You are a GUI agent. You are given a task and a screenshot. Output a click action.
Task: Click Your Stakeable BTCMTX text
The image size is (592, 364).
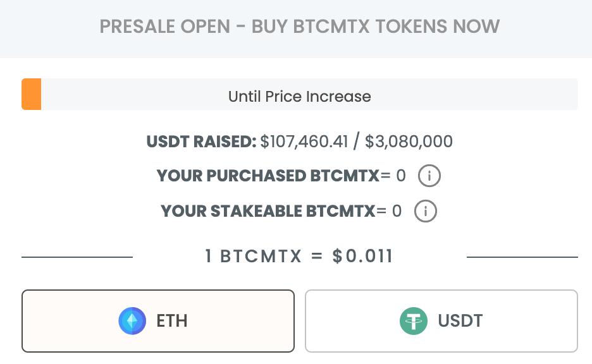[268, 211]
